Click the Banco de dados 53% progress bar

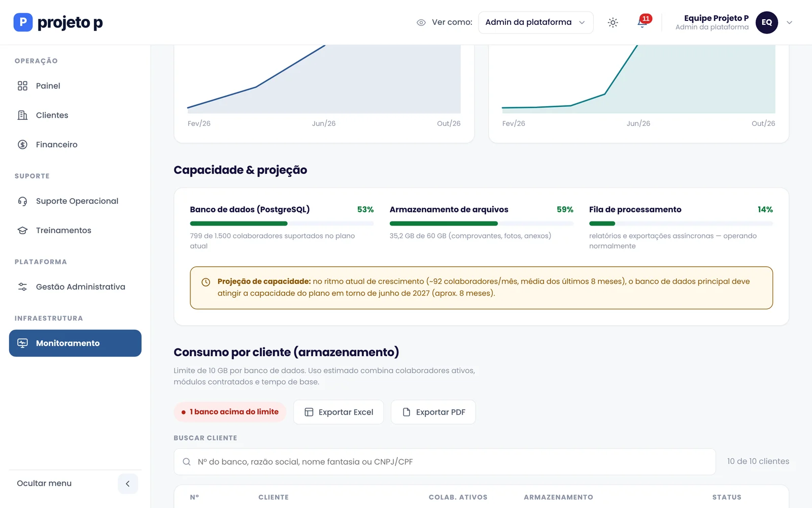[282, 224]
